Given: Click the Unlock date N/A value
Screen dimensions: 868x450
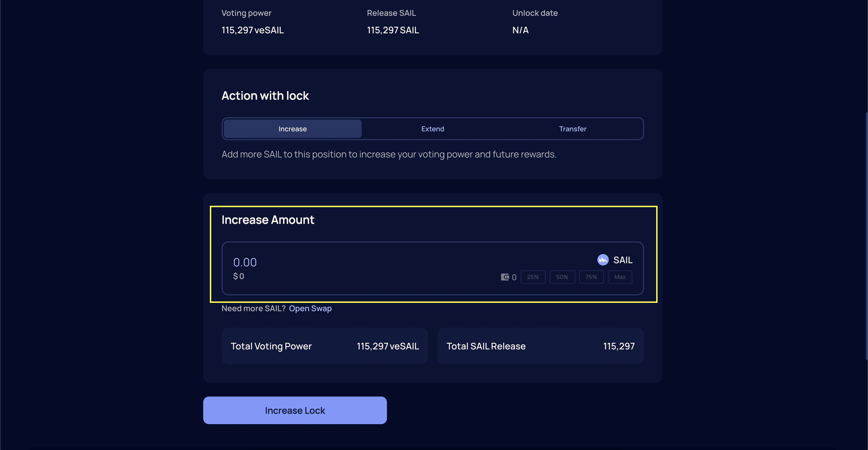Looking at the screenshot, I should pos(520,30).
